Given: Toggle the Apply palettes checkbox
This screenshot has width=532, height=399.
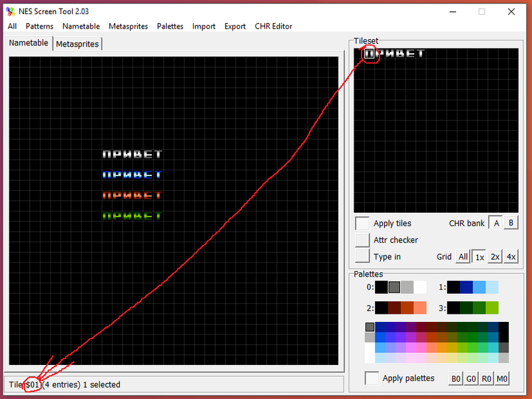Looking at the screenshot, I should coord(372,378).
